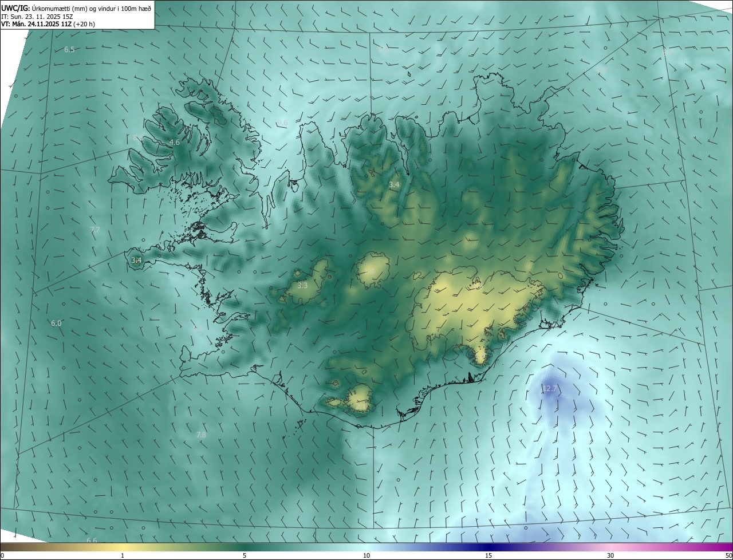Click the '1' tick on color scale
The image size is (733, 560).
coord(123,555)
